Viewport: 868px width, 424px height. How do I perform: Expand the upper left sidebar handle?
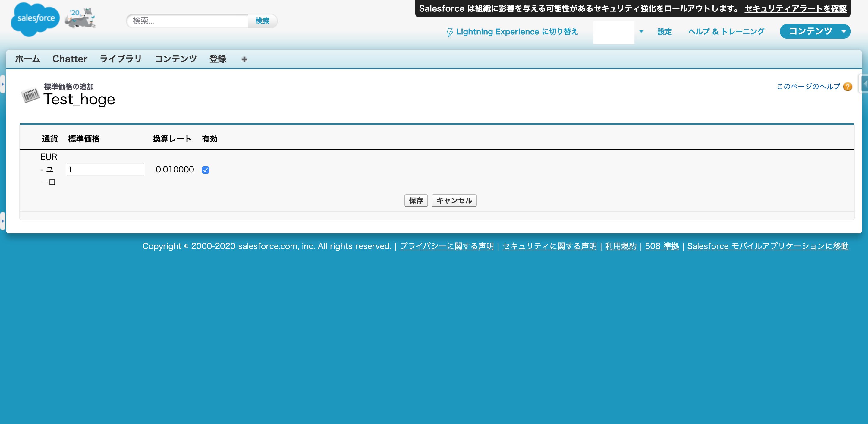point(3,84)
